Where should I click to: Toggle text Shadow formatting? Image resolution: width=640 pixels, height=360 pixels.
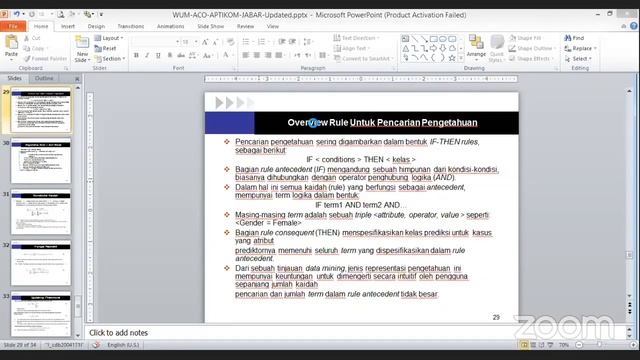tap(169, 55)
